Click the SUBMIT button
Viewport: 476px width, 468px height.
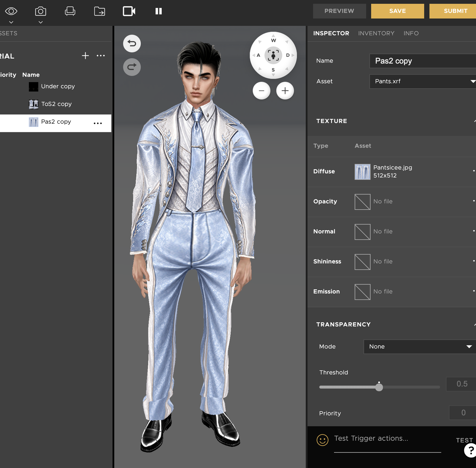(x=453, y=11)
